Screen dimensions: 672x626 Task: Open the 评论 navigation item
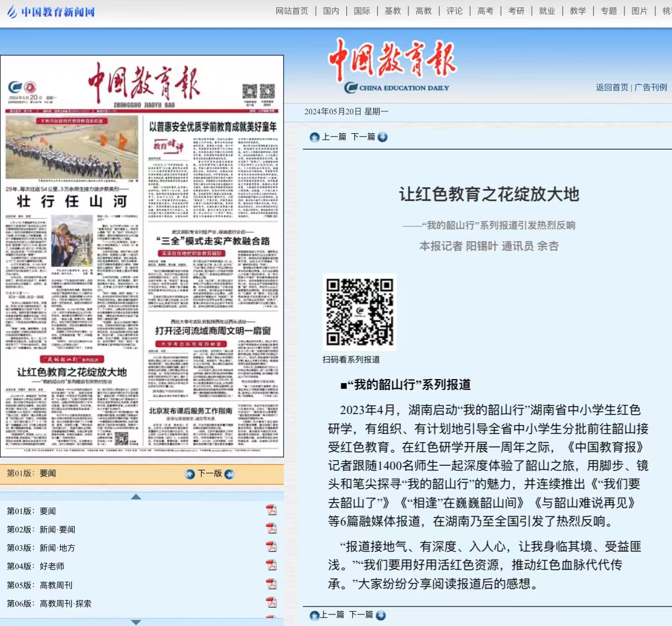(x=454, y=11)
